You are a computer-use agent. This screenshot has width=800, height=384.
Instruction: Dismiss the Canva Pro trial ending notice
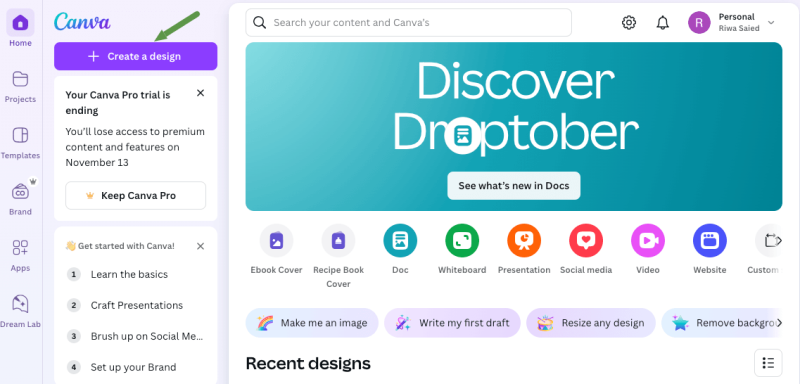pyautogui.click(x=201, y=93)
